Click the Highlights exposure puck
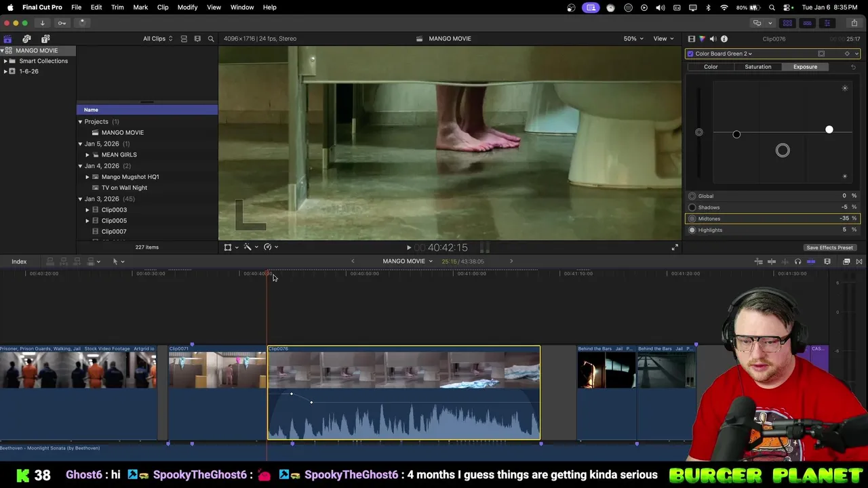The height and width of the screenshot is (488, 868). (829, 129)
